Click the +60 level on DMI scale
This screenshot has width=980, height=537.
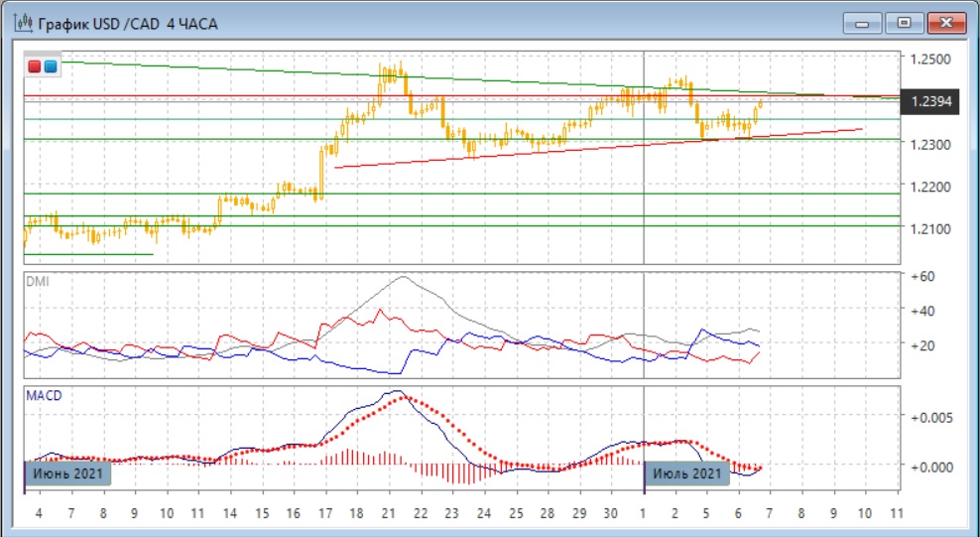pos(922,275)
